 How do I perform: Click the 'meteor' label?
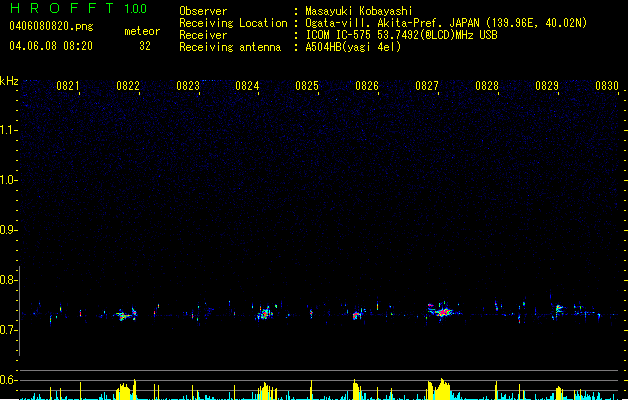coord(142,31)
